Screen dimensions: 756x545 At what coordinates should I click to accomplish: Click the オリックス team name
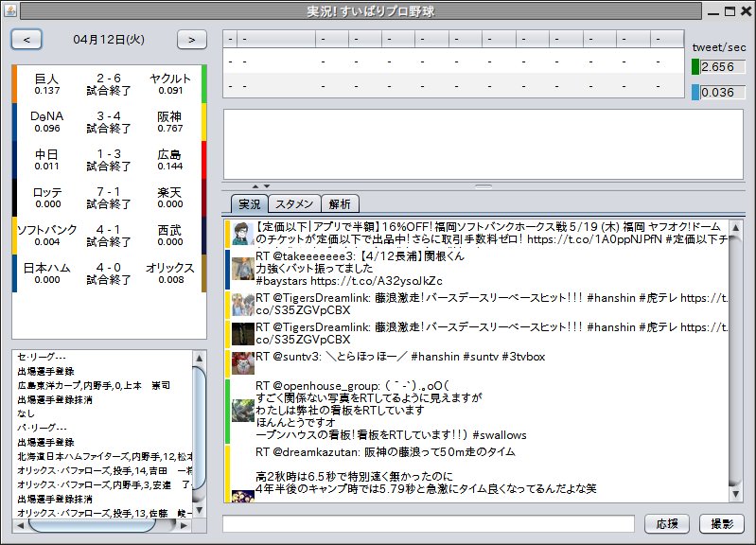click(x=170, y=267)
